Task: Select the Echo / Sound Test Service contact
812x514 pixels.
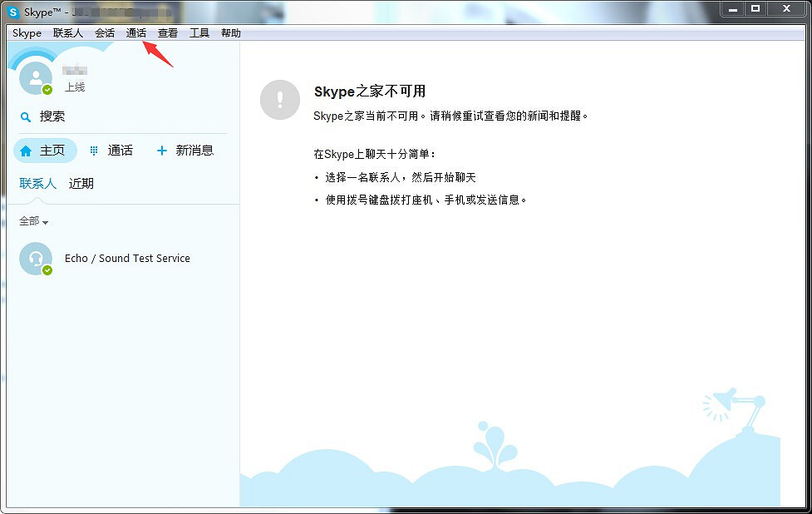Action: tap(127, 259)
